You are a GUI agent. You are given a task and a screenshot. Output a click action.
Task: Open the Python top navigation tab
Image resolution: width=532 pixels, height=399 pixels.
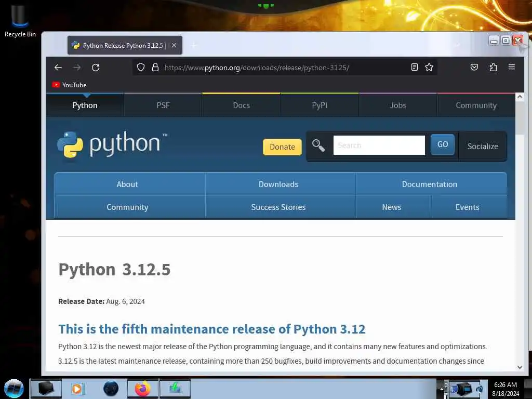click(x=85, y=105)
